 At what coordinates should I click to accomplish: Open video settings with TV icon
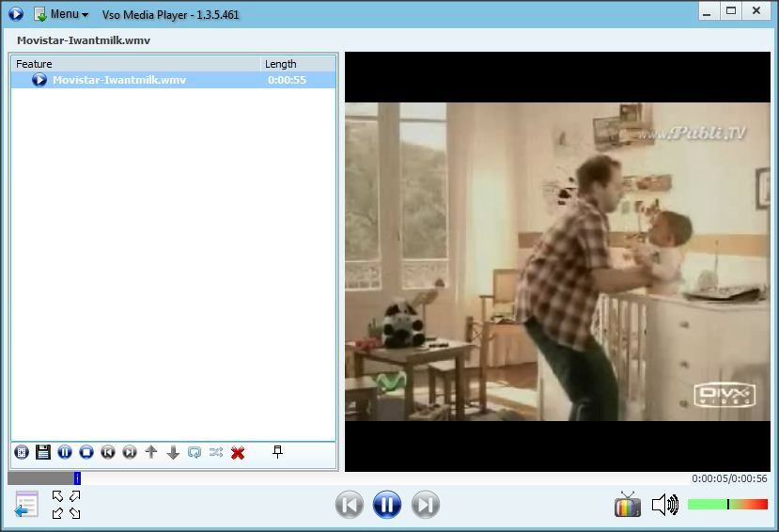click(x=628, y=505)
